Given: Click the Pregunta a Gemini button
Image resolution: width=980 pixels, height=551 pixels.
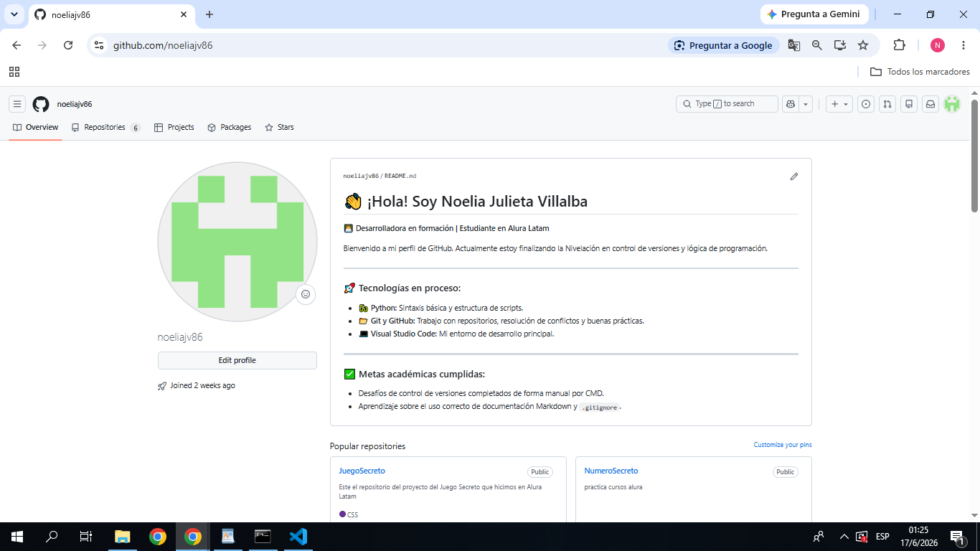Looking at the screenshot, I should tap(814, 14).
